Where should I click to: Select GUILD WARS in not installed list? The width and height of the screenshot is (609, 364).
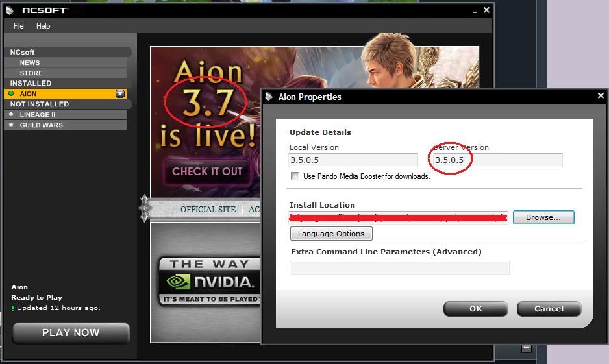point(65,125)
